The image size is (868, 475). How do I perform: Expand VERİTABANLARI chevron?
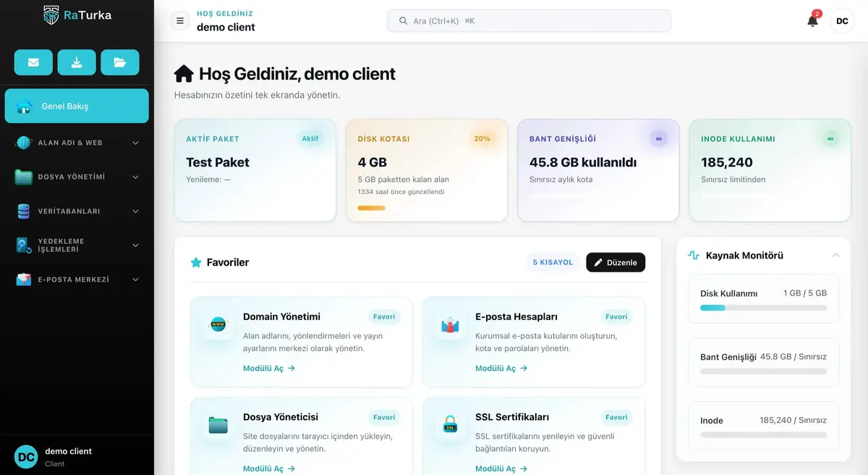135,211
